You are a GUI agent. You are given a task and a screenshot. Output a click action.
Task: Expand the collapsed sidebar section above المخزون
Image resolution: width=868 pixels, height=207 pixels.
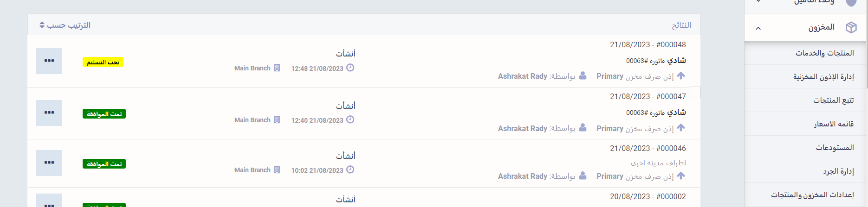758,1
